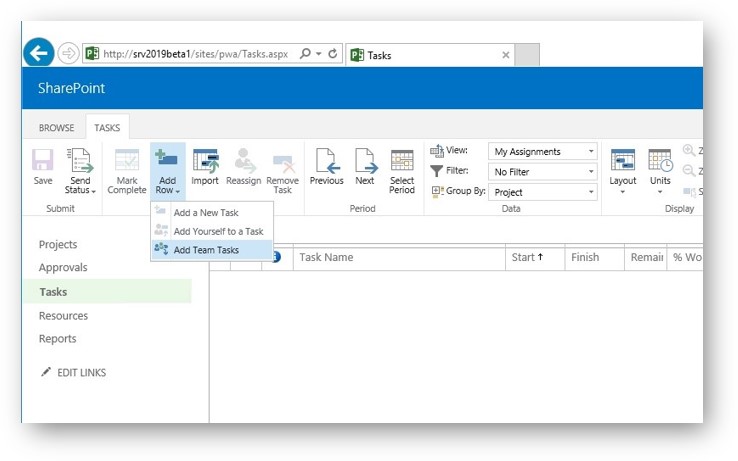Click the Save ribbon icon
This screenshot has width=738, height=461.
click(43, 160)
